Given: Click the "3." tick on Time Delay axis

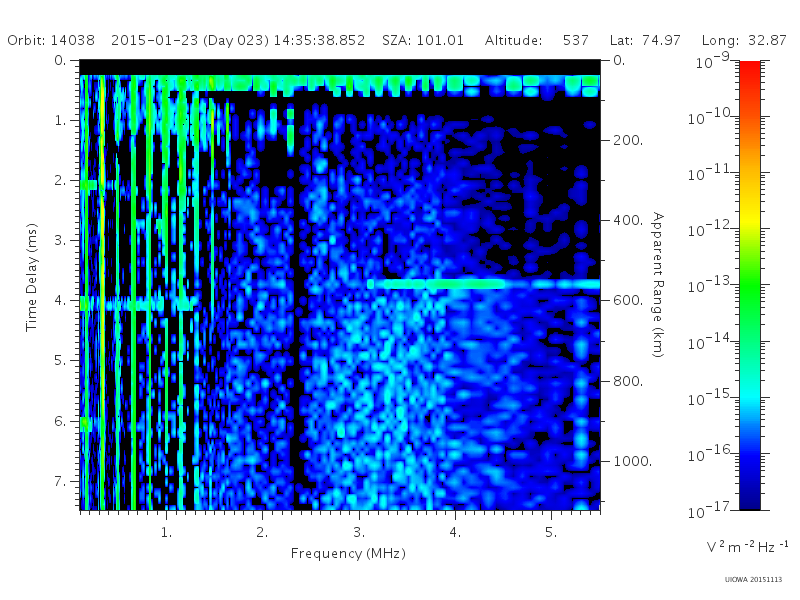Looking at the screenshot, I should pyautogui.click(x=60, y=240).
